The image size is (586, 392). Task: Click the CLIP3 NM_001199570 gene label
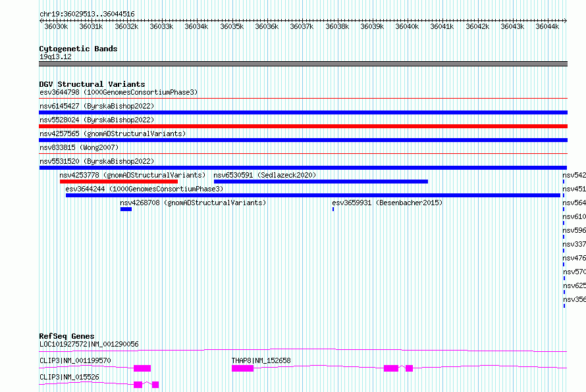pyautogui.click(x=75, y=360)
